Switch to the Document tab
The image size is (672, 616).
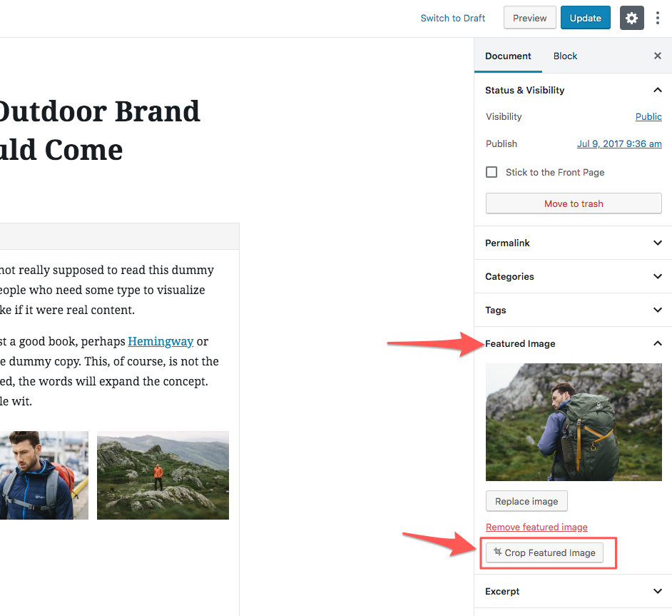click(x=508, y=56)
